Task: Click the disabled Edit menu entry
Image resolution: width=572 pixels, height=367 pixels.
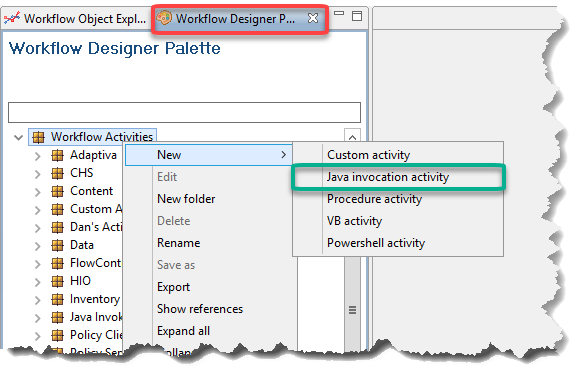Action: point(167,177)
